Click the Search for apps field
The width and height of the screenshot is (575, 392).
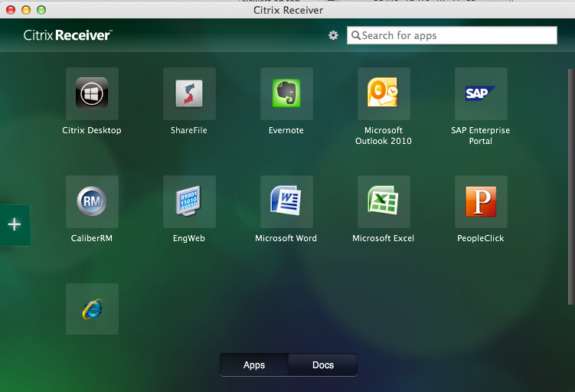(457, 35)
